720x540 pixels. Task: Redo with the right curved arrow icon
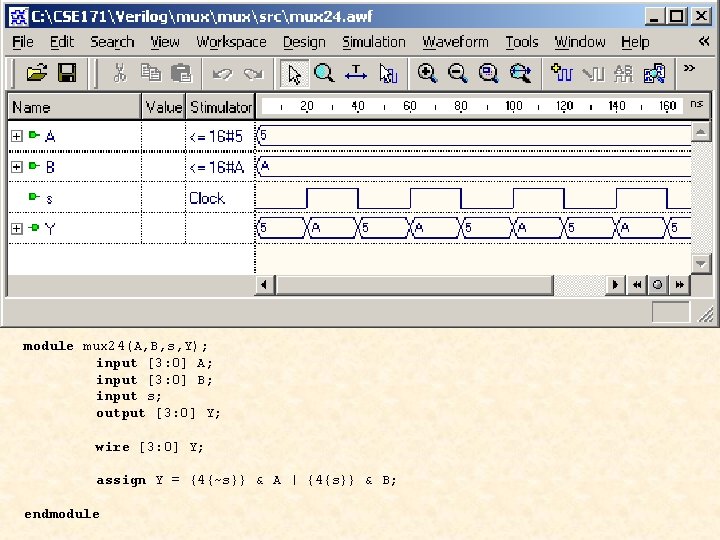click(253, 73)
